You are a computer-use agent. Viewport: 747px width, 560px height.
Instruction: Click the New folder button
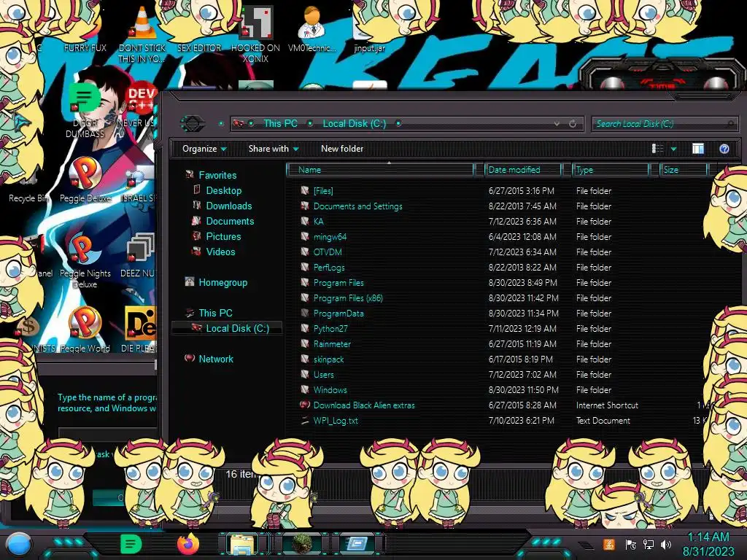coord(342,149)
